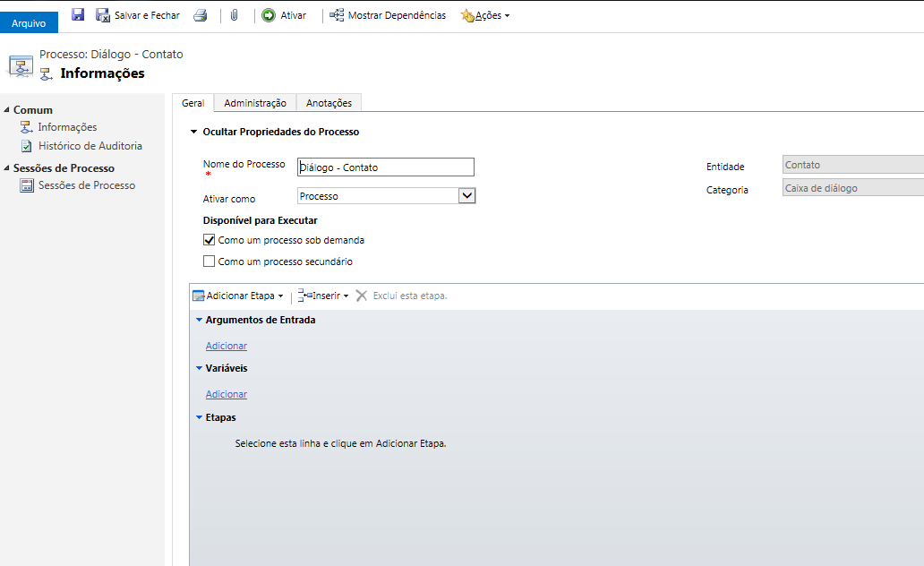Click the paperclip attachment icon
This screenshot has width=924, height=566.
235,15
